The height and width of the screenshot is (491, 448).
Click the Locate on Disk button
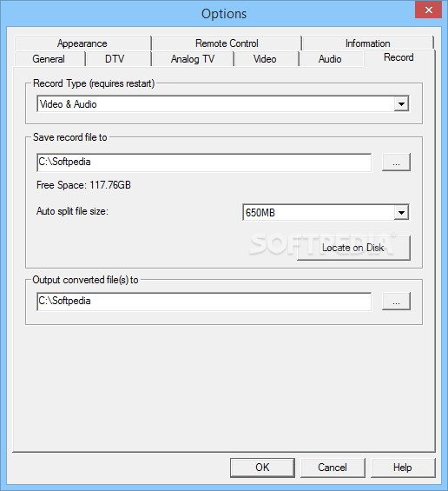pos(353,248)
